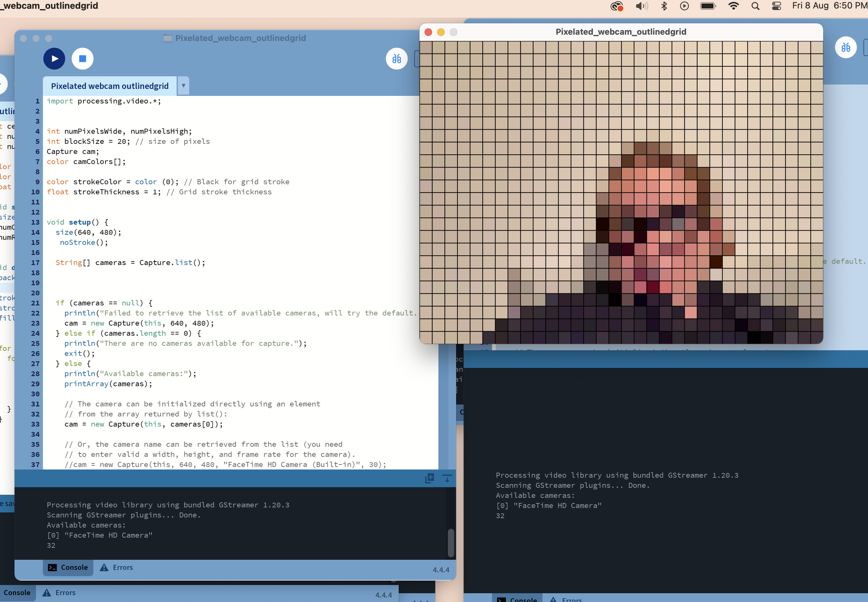Open the sketch tab dropdown arrow

point(183,85)
